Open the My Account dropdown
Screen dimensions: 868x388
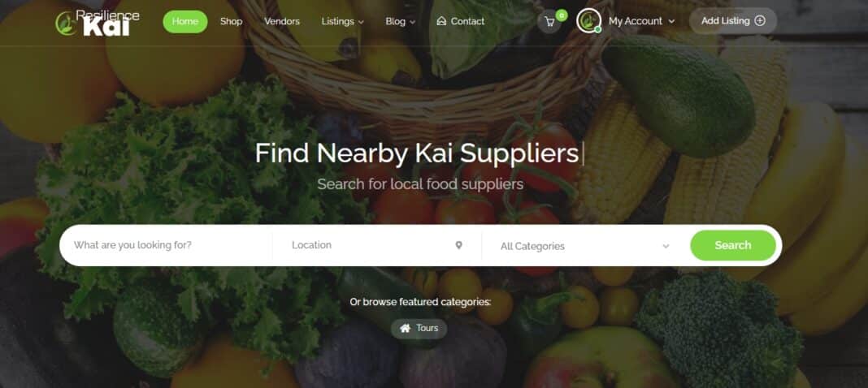(641, 21)
